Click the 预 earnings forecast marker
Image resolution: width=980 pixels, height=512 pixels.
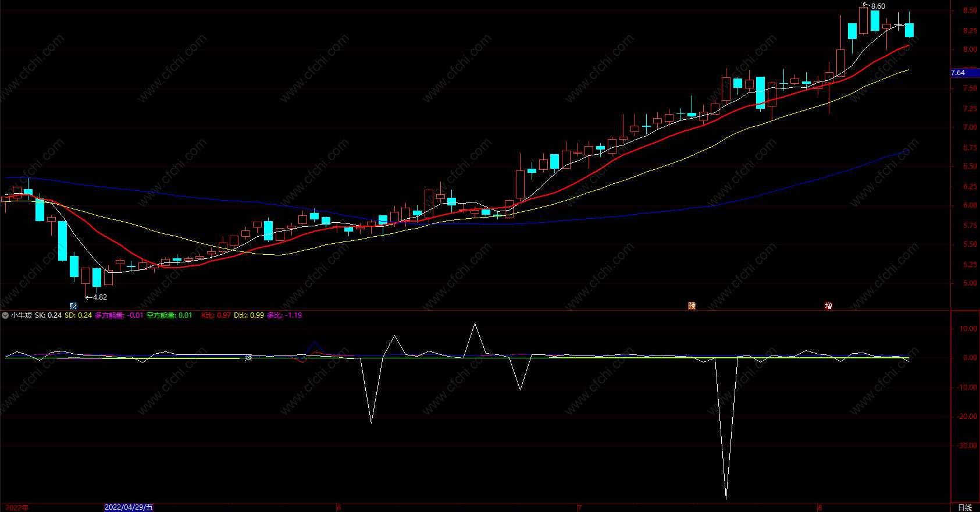[x=692, y=305]
